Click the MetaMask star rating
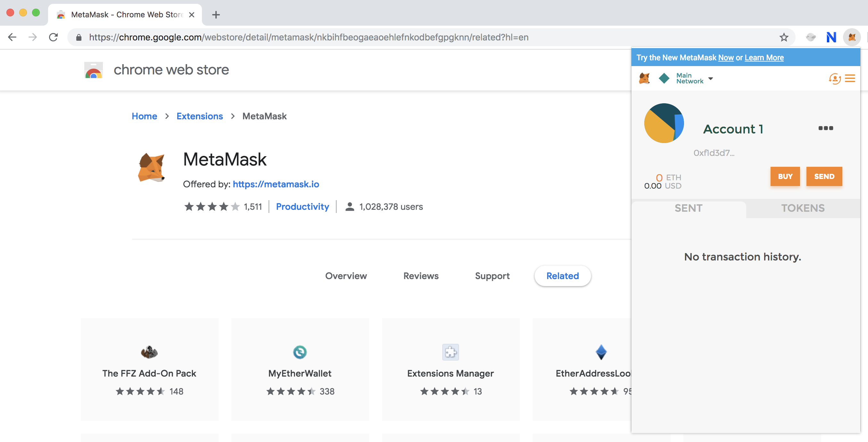 212,207
